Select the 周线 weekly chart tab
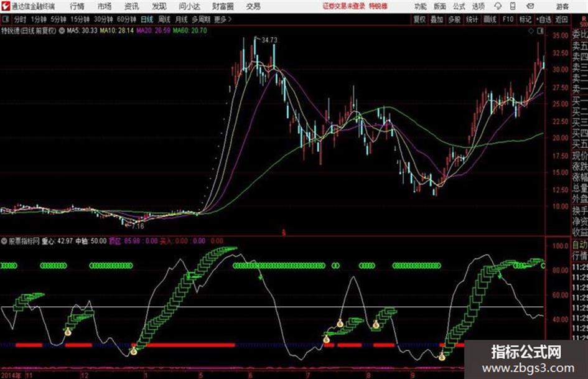 164,19
